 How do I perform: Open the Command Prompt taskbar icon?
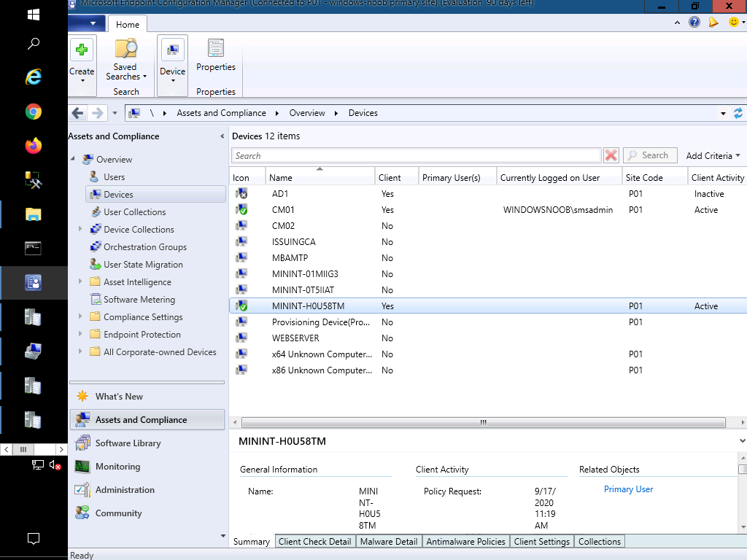click(x=34, y=248)
